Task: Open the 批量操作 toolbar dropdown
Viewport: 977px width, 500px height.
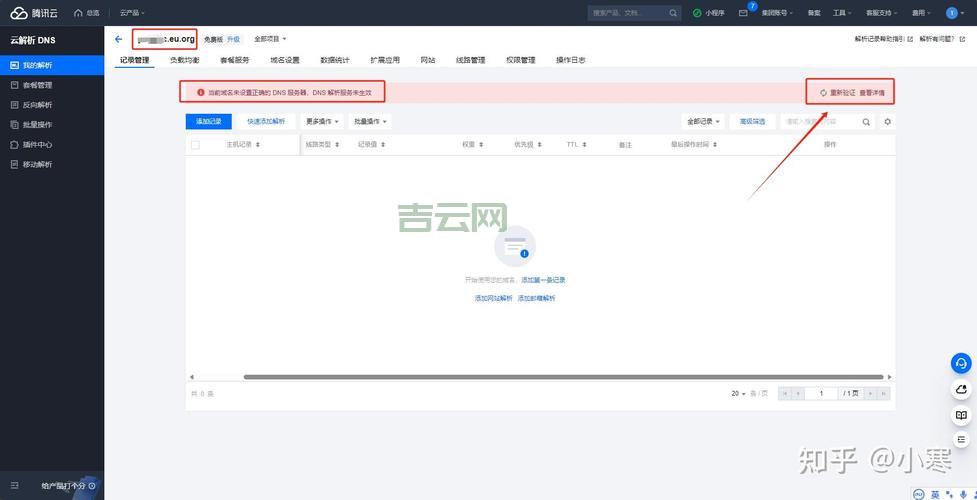Action: pos(371,122)
